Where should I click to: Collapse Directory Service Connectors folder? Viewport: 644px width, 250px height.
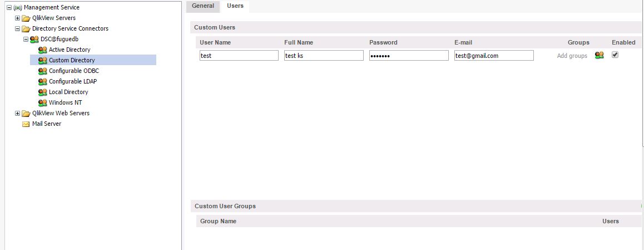tap(17, 29)
